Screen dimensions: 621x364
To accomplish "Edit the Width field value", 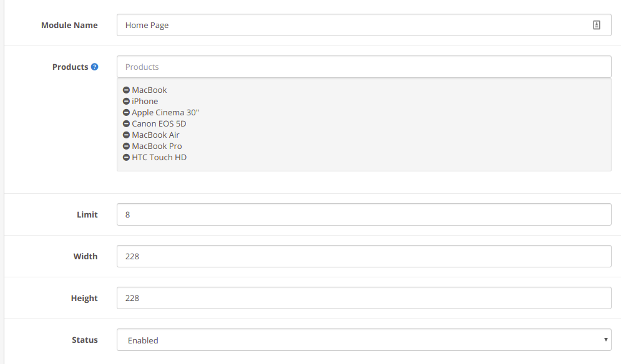I will coord(364,256).
